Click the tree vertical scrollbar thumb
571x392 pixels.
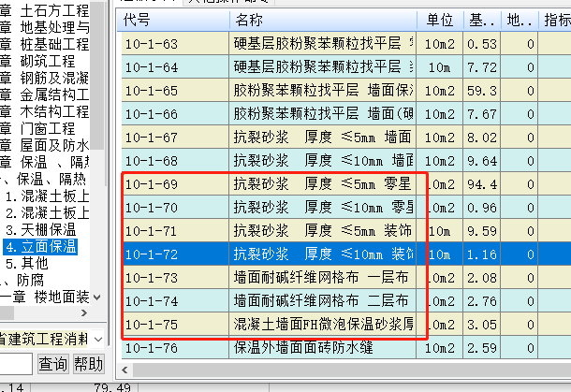point(96,75)
